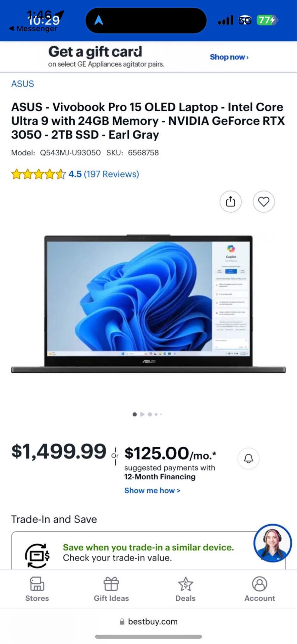297x644 pixels.
Task: Open the live chat agent avatar
Action: [273, 543]
